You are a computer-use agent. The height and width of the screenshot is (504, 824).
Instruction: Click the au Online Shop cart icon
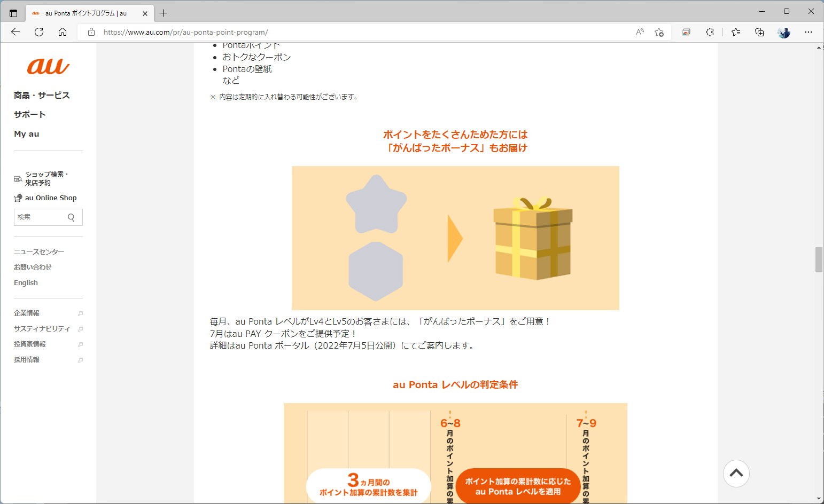click(18, 198)
